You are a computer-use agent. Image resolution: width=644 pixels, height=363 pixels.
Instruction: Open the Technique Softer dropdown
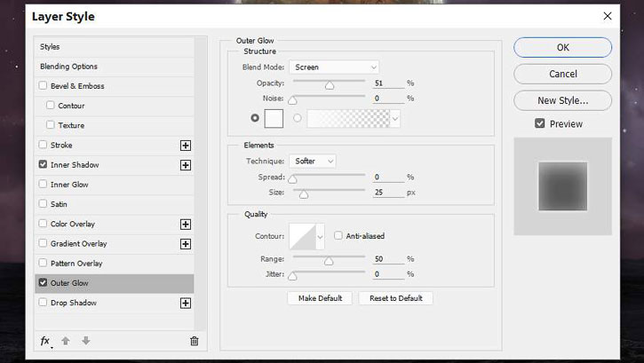pyautogui.click(x=313, y=162)
